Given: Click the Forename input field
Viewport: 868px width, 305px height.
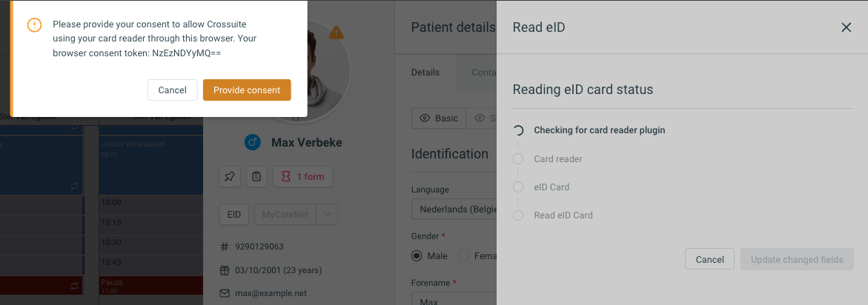Looking at the screenshot, I should point(454,299).
